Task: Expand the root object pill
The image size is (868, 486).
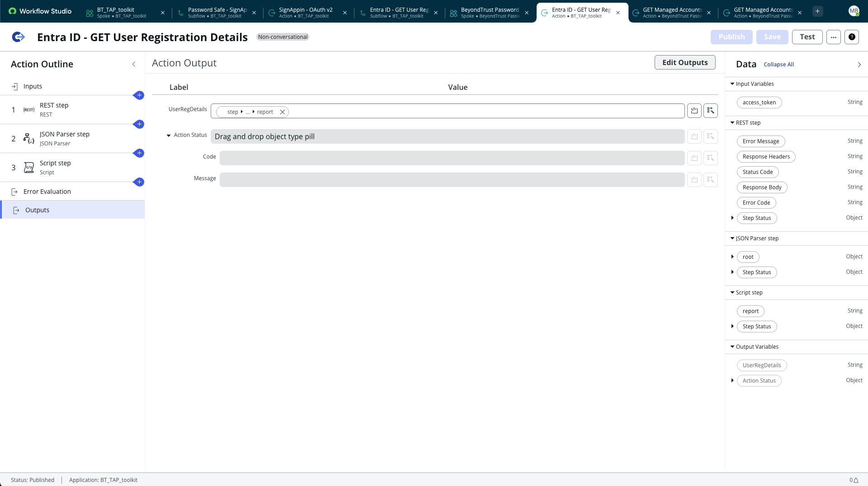Action: point(732,257)
